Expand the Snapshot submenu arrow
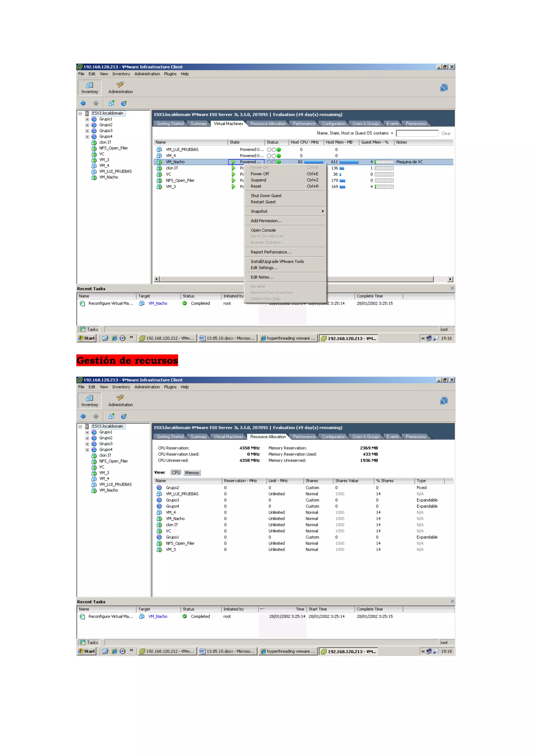The height and width of the screenshot is (756, 534). [x=323, y=211]
